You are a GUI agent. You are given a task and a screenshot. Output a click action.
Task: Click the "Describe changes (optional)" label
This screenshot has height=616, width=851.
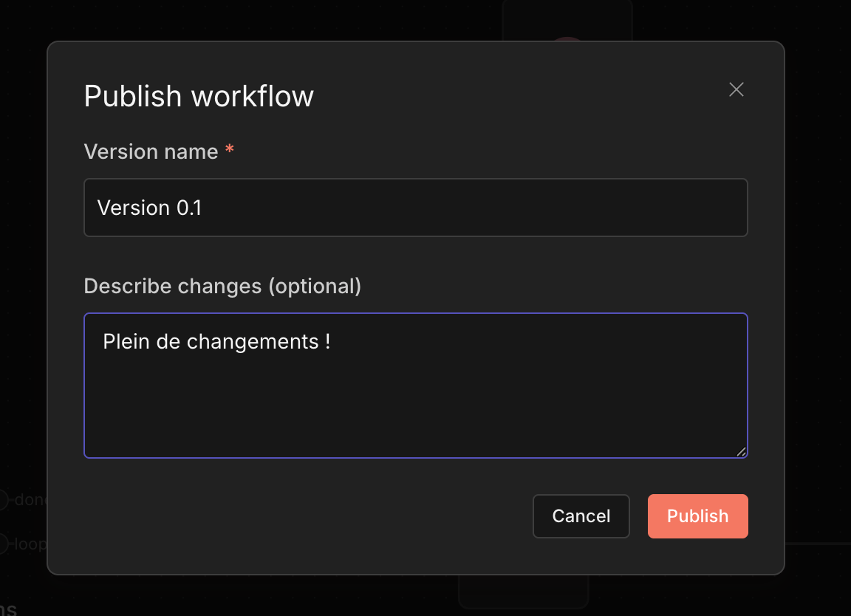click(x=222, y=287)
